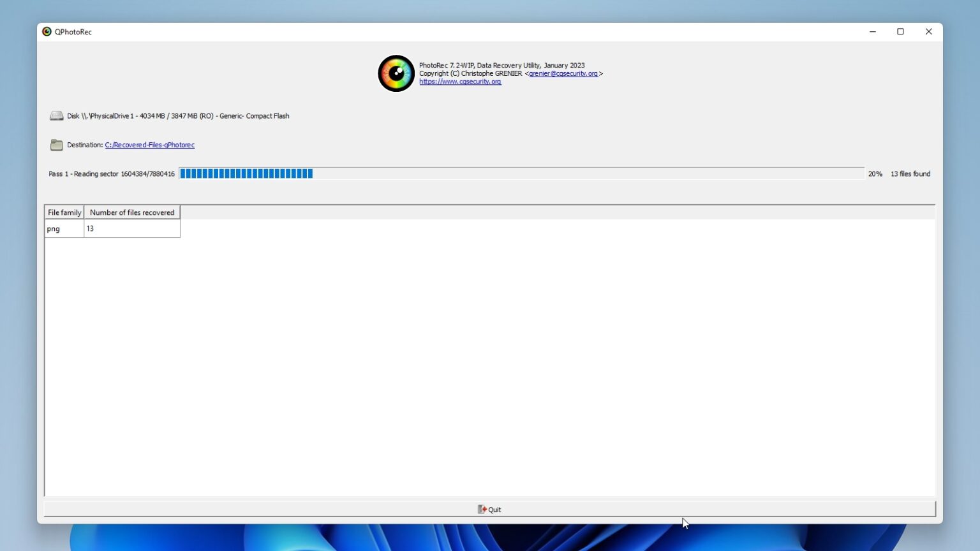Click the hard disk icon beside PhysicalDrive 1

pos(57,115)
